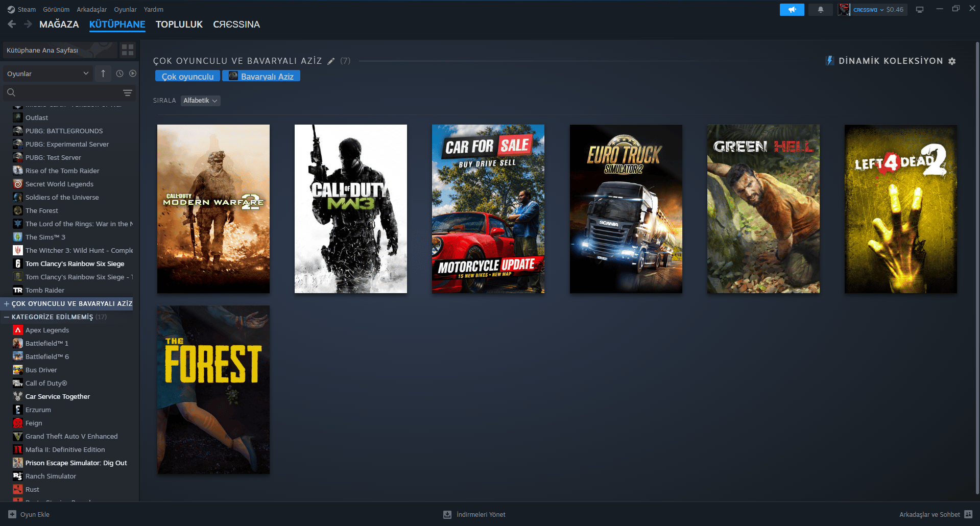Toggle the ready-to-play filter icon
The image size is (980, 526).
click(133, 74)
